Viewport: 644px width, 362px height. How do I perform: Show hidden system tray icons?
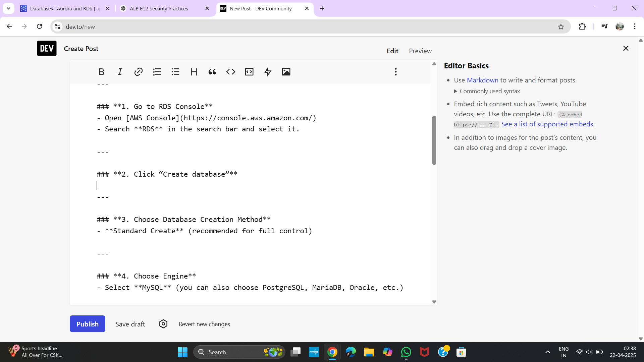click(x=548, y=352)
